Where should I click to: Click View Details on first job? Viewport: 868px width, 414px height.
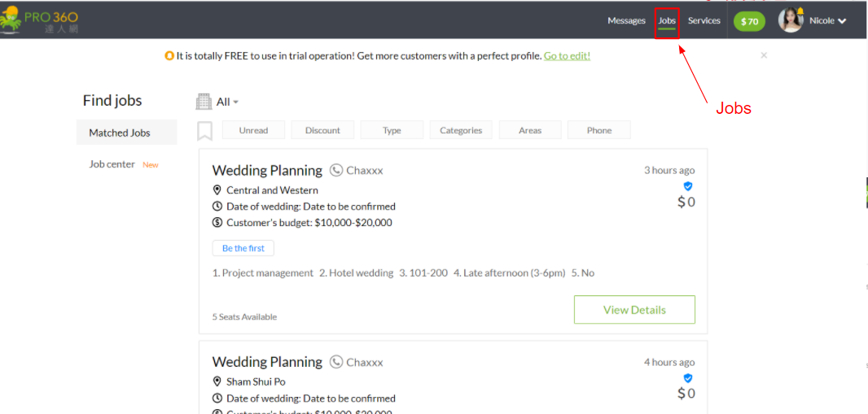(x=634, y=310)
